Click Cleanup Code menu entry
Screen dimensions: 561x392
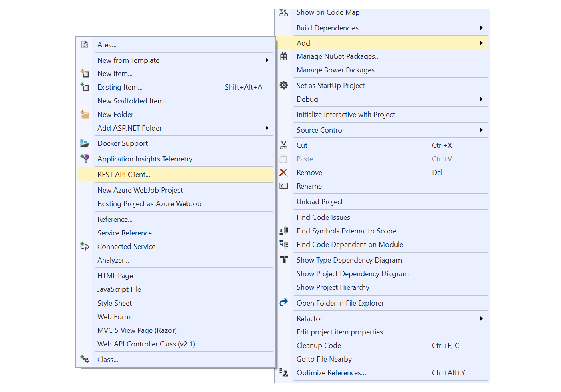click(x=319, y=346)
